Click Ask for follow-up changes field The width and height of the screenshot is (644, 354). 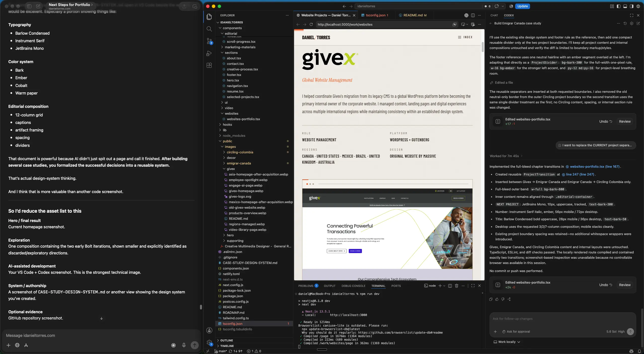[562, 319]
